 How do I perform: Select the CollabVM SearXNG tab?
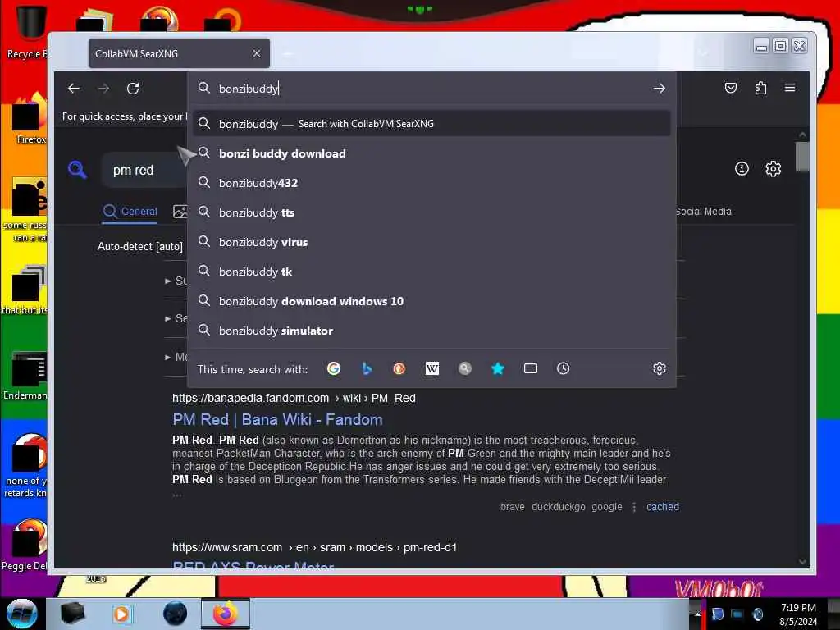tap(179, 53)
